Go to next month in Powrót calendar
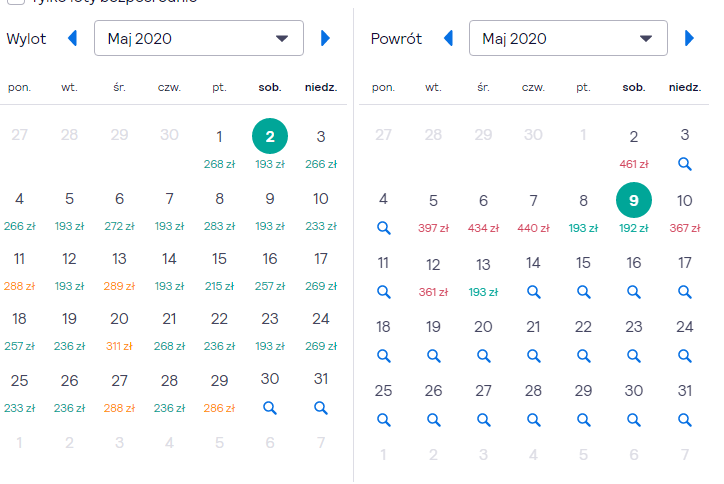The image size is (724, 484). (689, 38)
